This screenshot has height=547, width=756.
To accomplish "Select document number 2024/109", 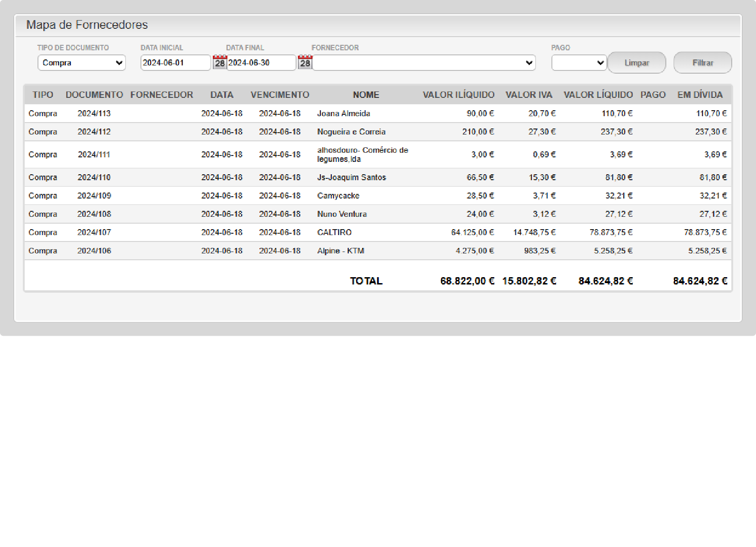I will pos(94,196).
